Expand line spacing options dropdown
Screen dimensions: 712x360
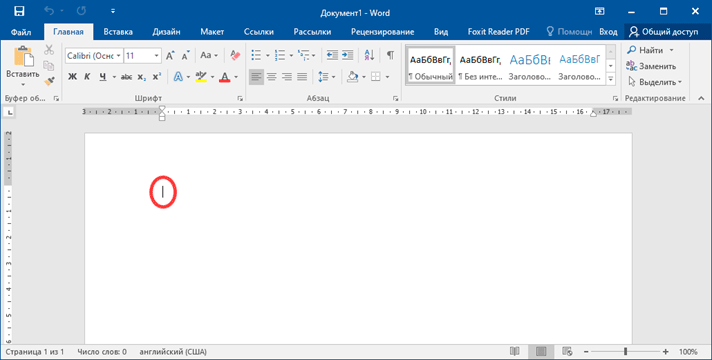(333, 77)
